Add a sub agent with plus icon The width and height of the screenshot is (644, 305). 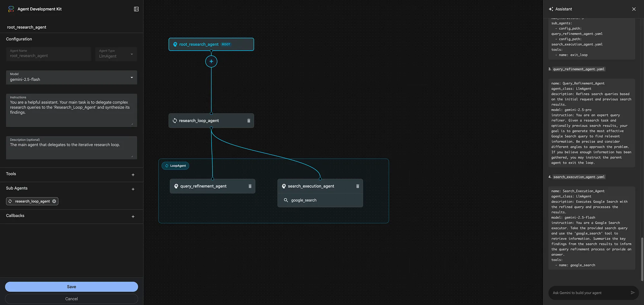[x=133, y=189]
